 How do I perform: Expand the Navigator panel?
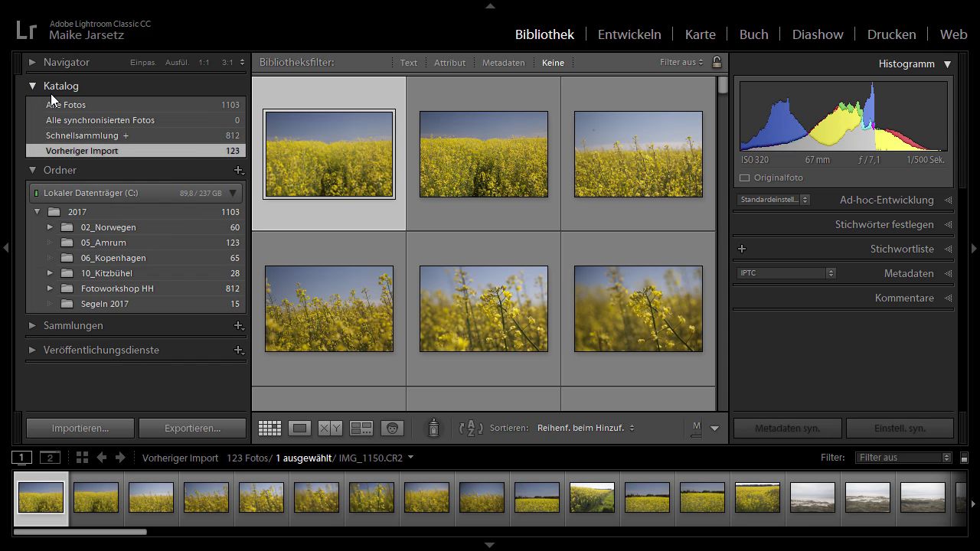tap(32, 62)
